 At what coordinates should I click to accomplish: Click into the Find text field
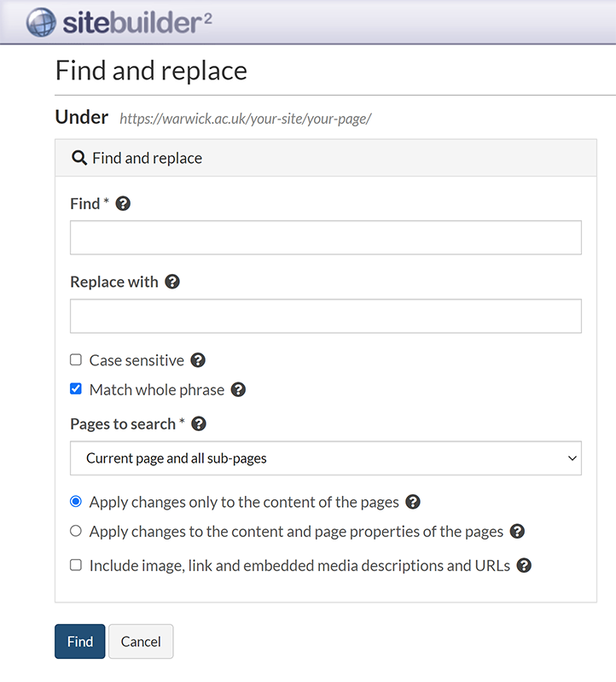pos(325,237)
